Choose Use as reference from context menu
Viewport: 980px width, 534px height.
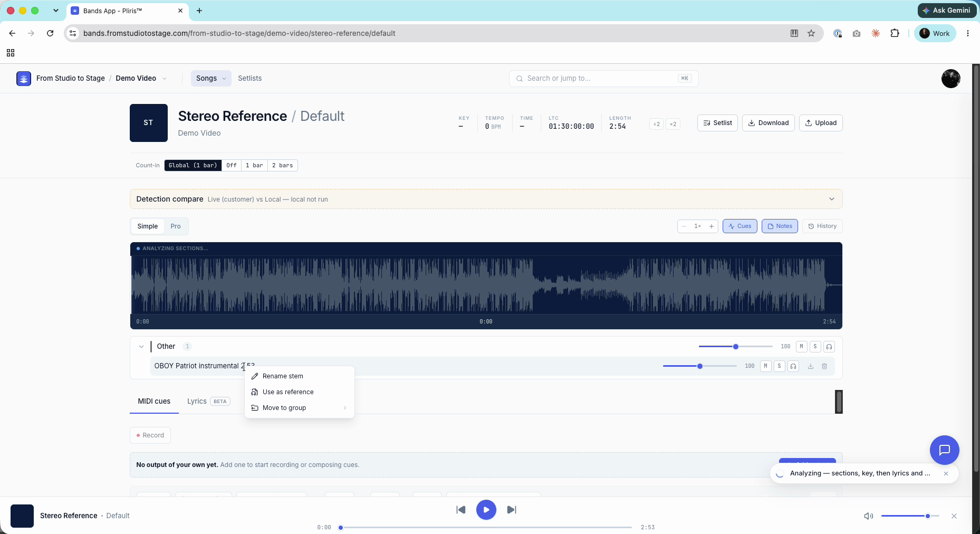(300, 392)
